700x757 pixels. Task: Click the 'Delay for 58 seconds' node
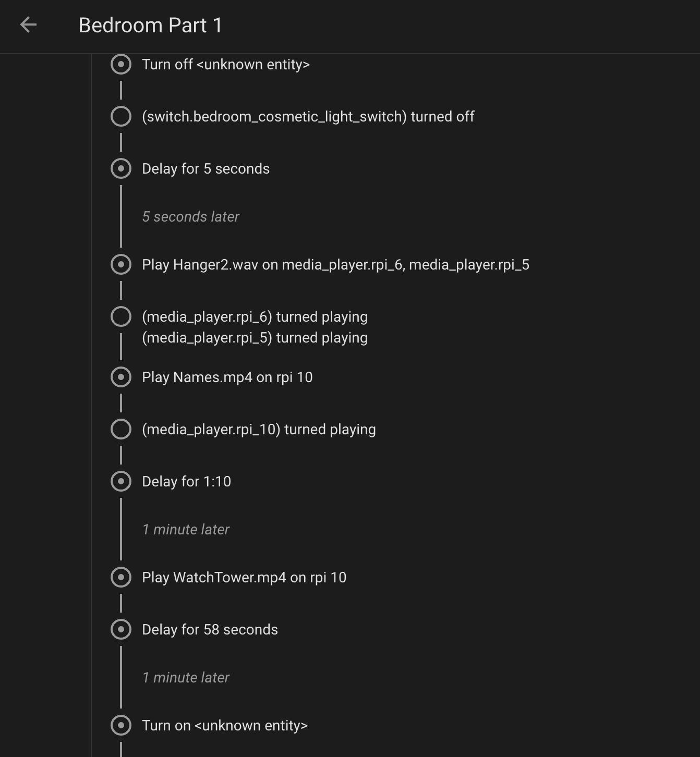121,629
